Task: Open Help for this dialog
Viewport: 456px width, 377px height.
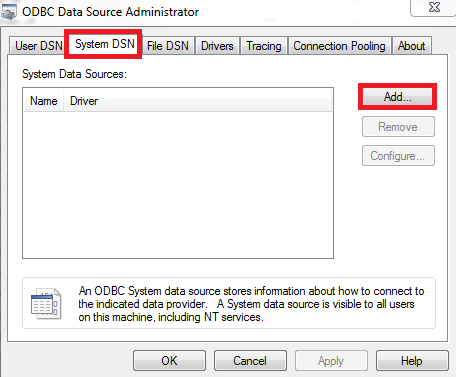Action: pyautogui.click(x=412, y=361)
